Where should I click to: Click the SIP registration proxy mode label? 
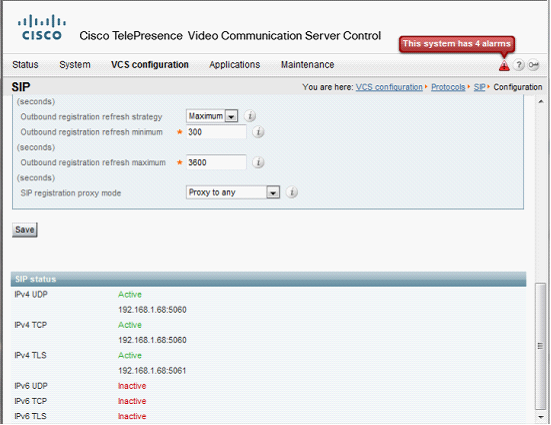coord(71,193)
